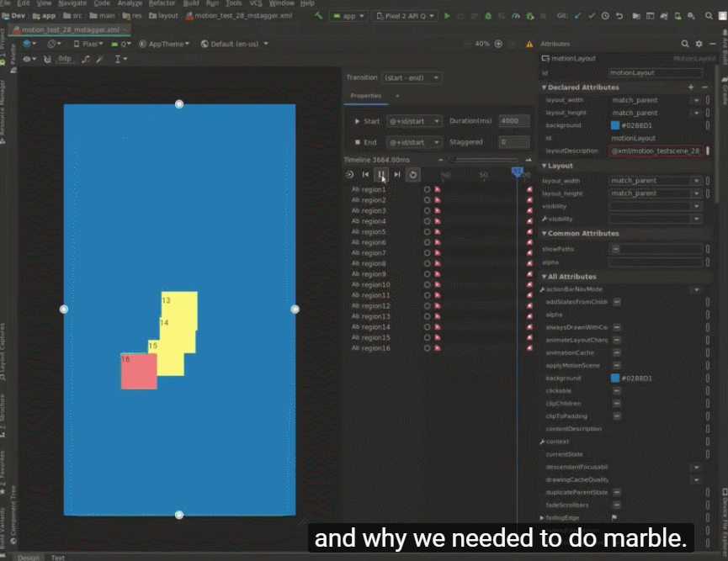Collapse the Layout section
The image size is (728, 561).
click(545, 166)
